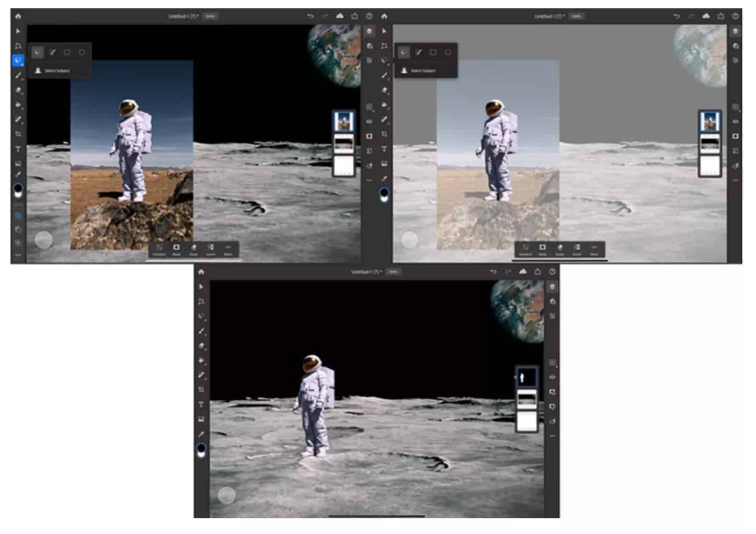Select the masked astronaut layer in bottom screenshot
This screenshot has width=756, height=534.
click(x=526, y=377)
